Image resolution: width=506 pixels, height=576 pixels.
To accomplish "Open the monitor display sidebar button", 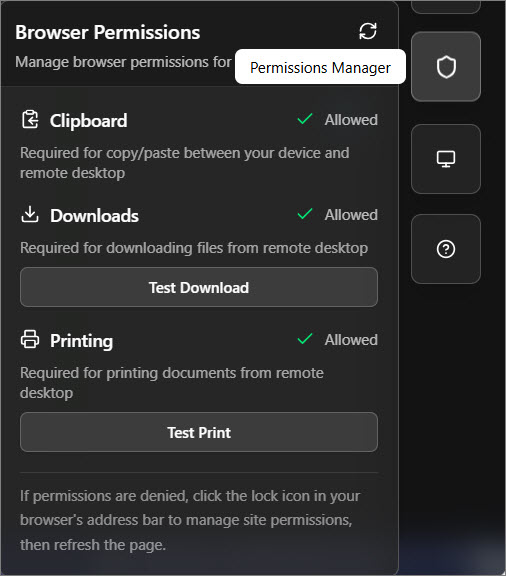I will click(x=446, y=159).
